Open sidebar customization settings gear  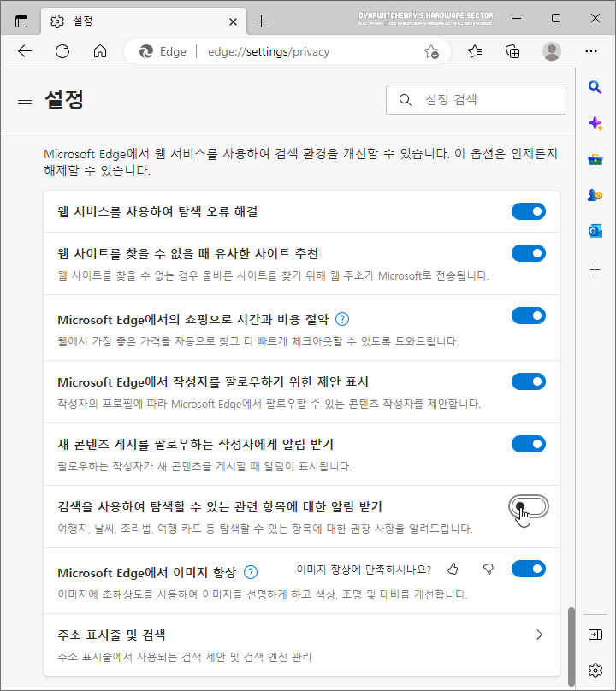click(x=595, y=670)
